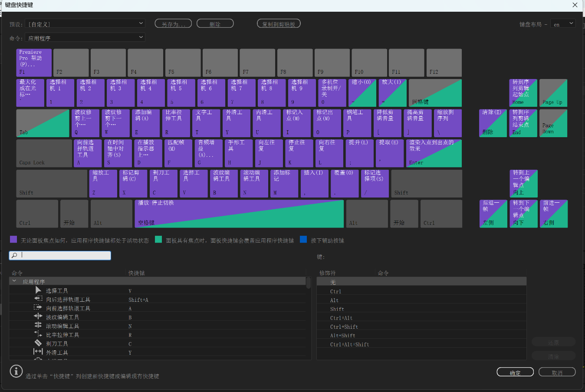Click the blue legend swatch
This screenshot has height=392, width=585.
tap(303, 240)
